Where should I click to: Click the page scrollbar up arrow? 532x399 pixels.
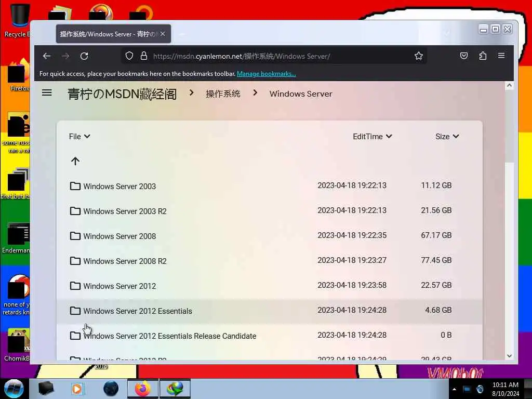(509, 86)
